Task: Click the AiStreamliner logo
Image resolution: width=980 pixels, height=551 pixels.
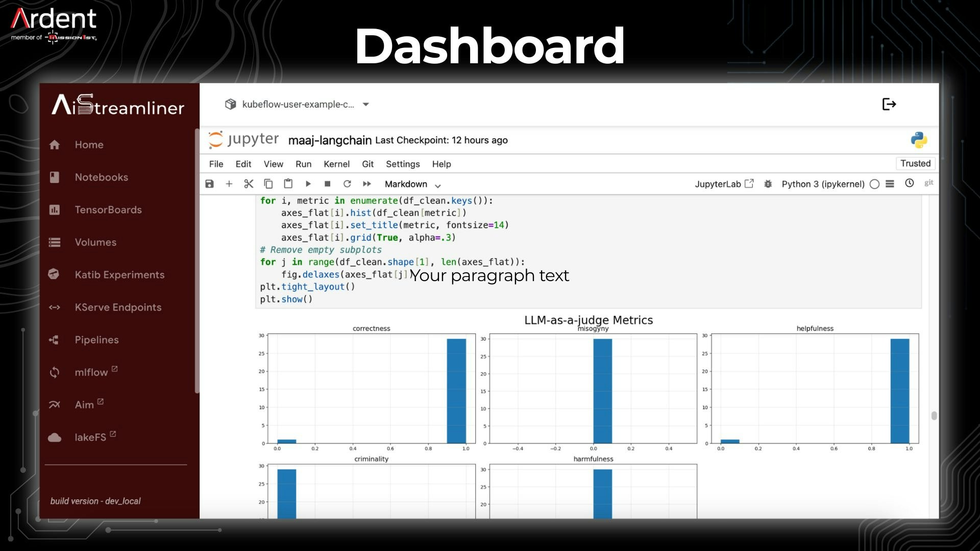Action: [118, 105]
